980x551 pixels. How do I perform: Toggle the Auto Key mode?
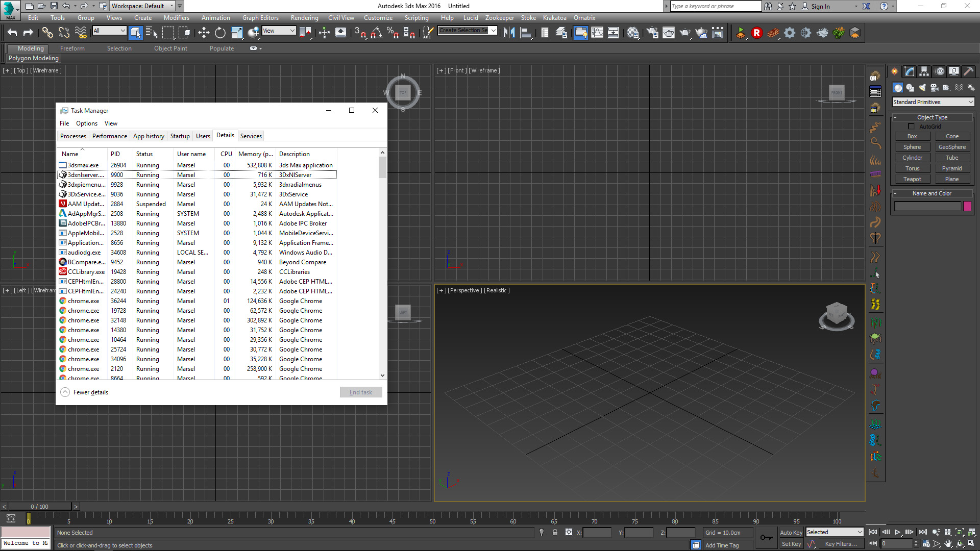tap(791, 532)
